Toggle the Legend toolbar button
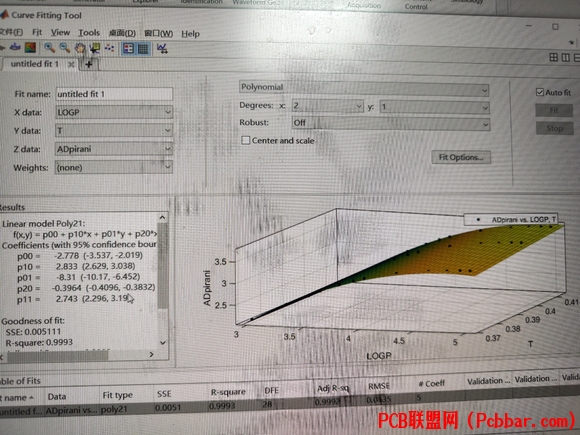Screen dimensions: 580x435 [128, 48]
